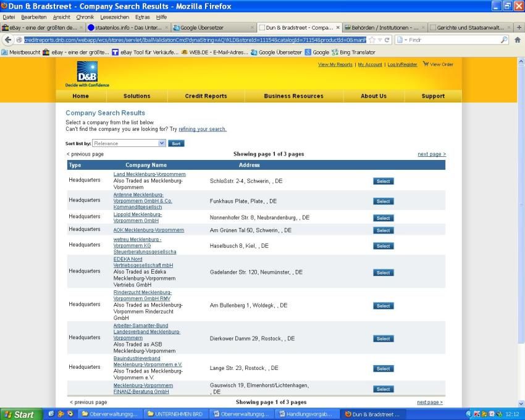Click the browser address bar URL

(195, 40)
